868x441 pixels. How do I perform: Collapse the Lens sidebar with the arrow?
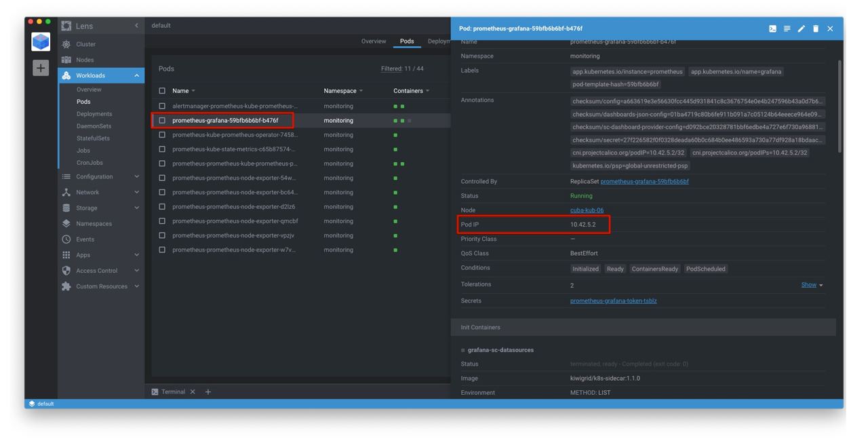(136, 26)
